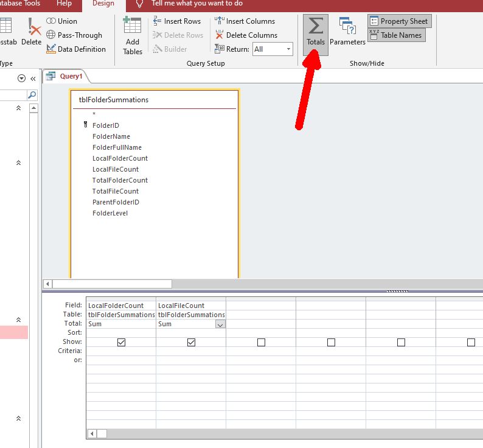
Task: Toggle the Property Sheet pane
Action: (x=399, y=21)
